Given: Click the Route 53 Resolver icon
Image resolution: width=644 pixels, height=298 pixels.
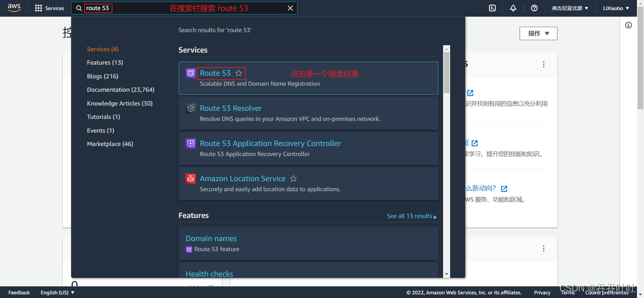Looking at the screenshot, I should pyautogui.click(x=190, y=108).
